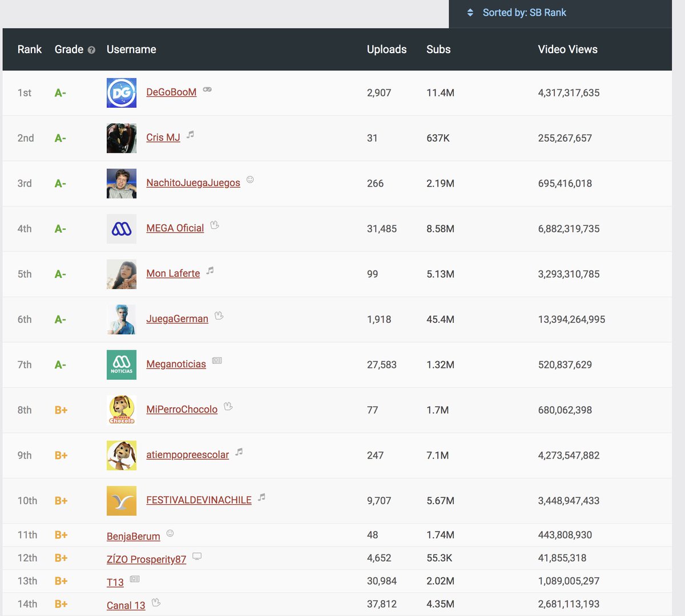Image resolution: width=685 pixels, height=616 pixels.
Task: Open the MiPerroChocolo channel link
Action: (182, 410)
